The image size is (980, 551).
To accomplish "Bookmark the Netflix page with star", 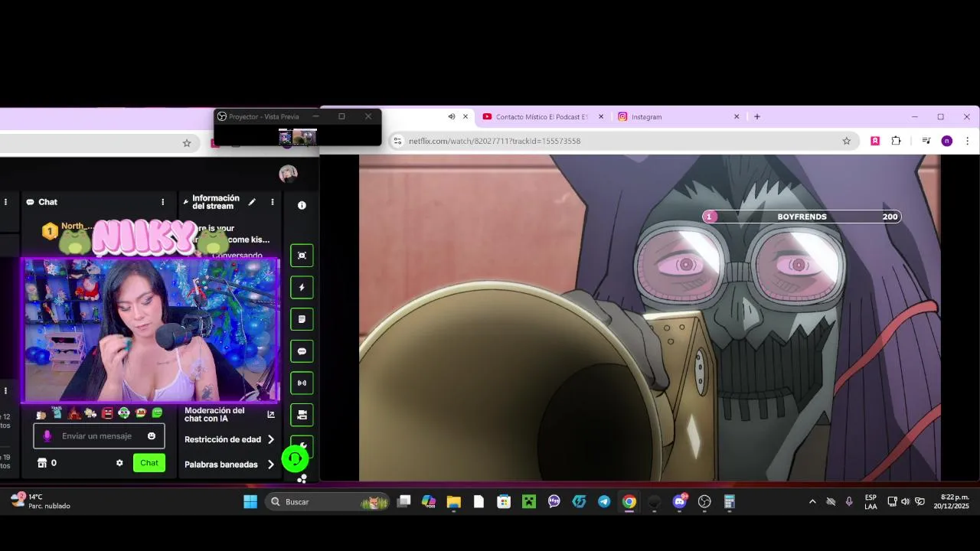I will (x=847, y=141).
